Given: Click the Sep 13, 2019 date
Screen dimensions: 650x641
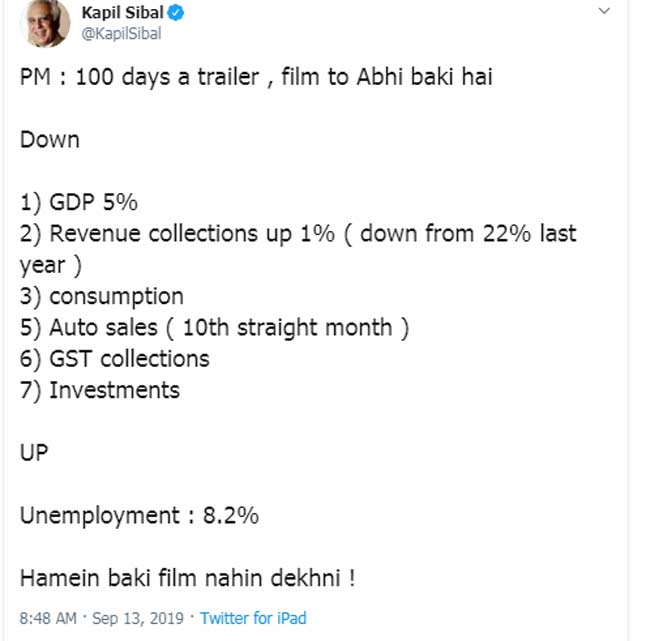Looking at the screenshot, I should pyautogui.click(x=138, y=618).
